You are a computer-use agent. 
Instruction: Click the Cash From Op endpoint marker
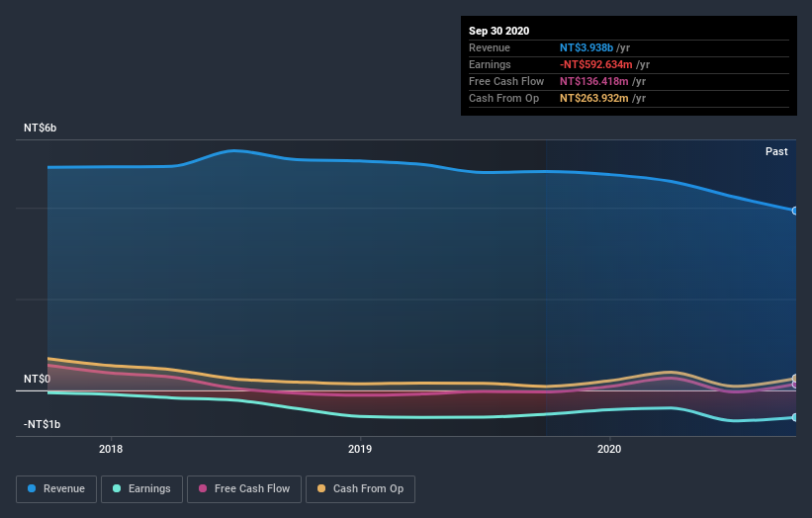pos(795,379)
